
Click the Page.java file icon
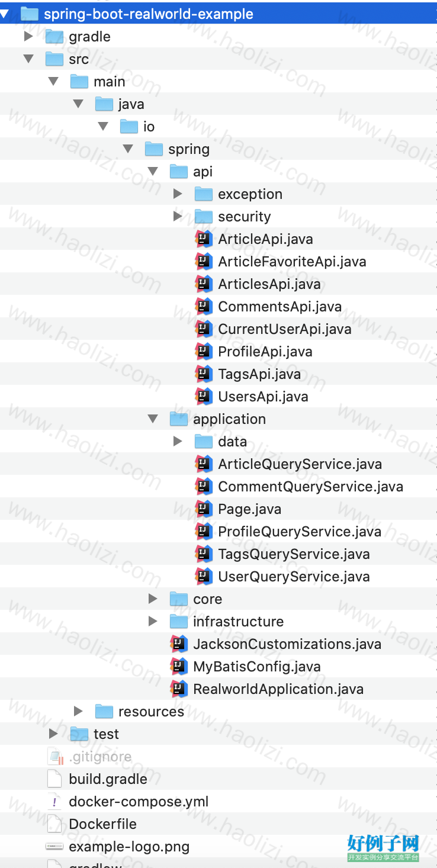204,509
